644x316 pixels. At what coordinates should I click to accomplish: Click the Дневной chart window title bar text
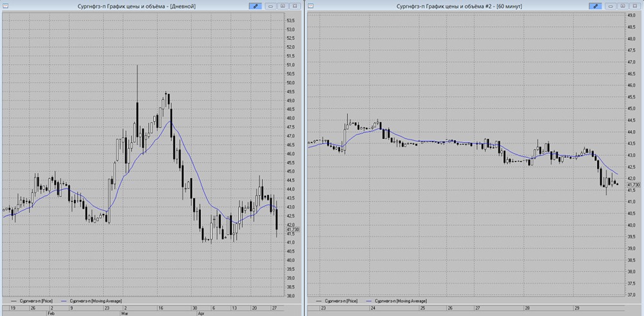point(137,6)
